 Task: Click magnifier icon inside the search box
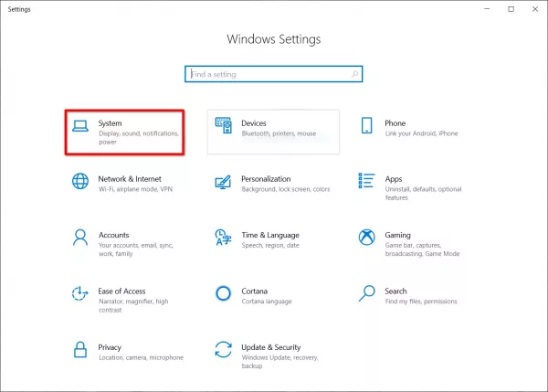[x=354, y=74]
